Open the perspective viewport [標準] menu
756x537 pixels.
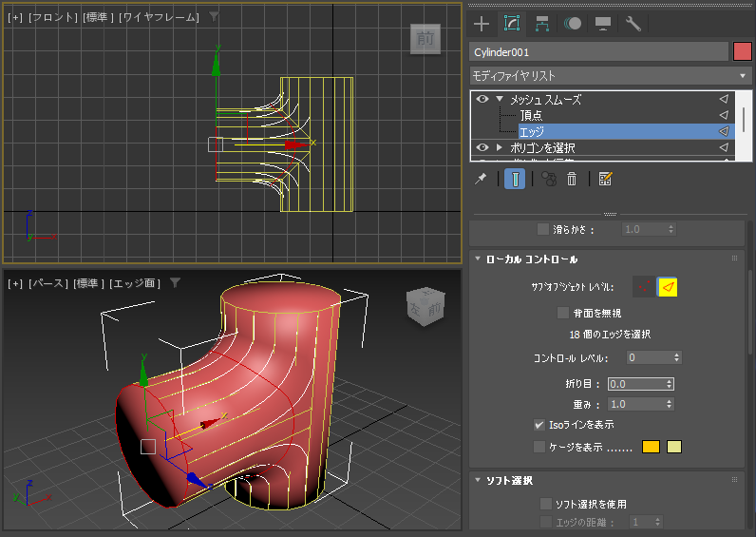pyautogui.click(x=88, y=283)
